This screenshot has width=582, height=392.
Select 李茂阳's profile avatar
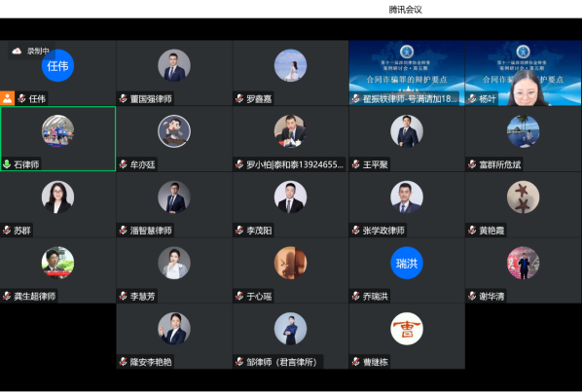pyautogui.click(x=290, y=196)
